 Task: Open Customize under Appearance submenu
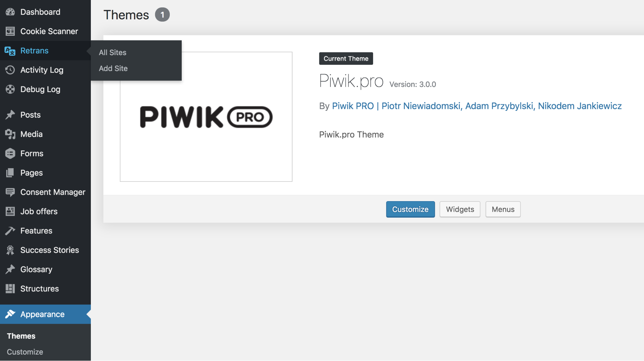pyautogui.click(x=25, y=352)
